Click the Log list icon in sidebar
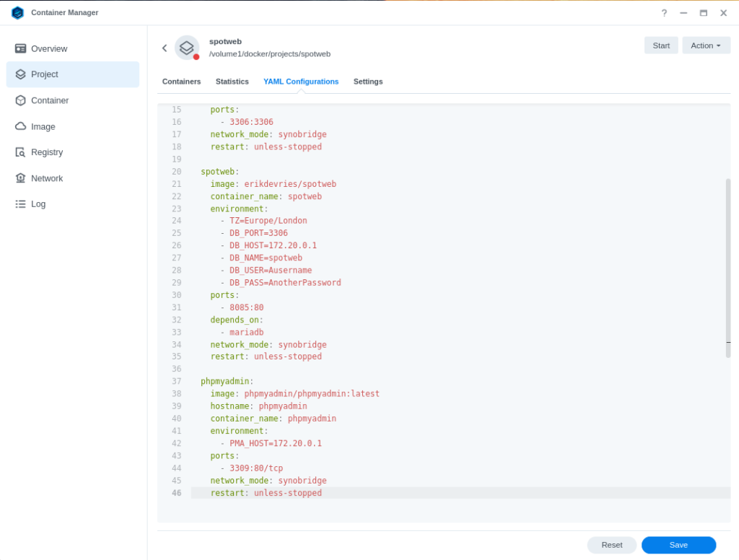 click(x=20, y=204)
